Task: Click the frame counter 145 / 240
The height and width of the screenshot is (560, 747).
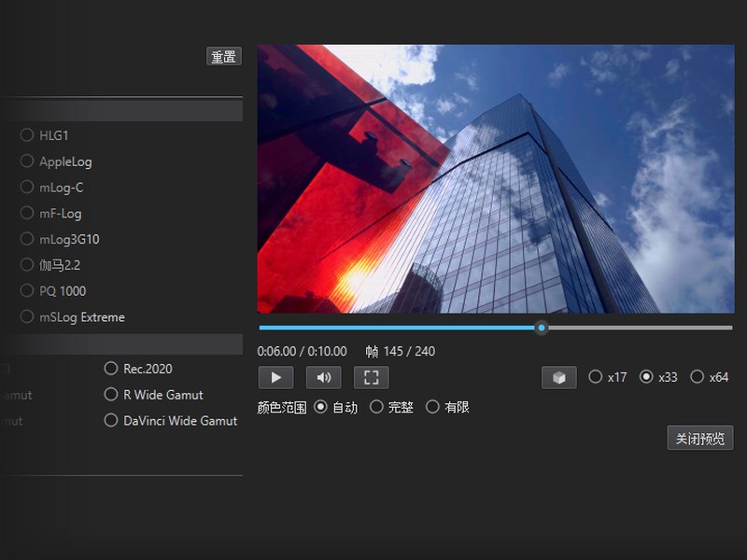Action: [x=409, y=352]
